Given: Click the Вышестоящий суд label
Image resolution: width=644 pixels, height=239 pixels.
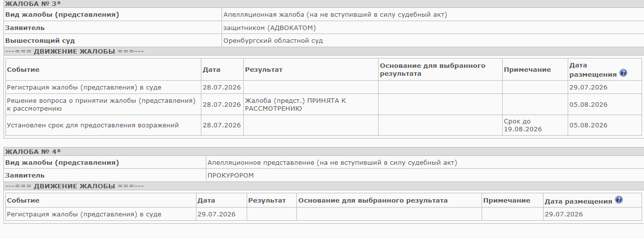Looking at the screenshot, I should [x=40, y=40].
